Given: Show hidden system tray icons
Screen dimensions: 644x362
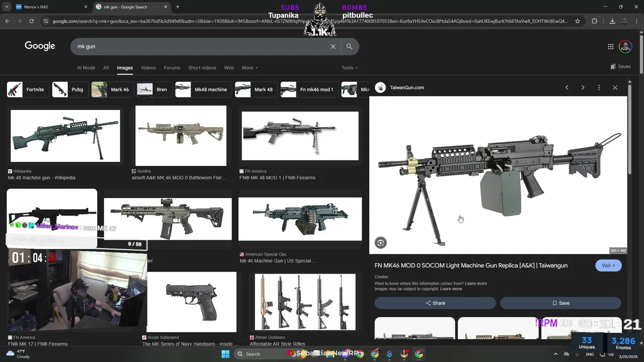Looking at the screenshot, I should point(555,354).
